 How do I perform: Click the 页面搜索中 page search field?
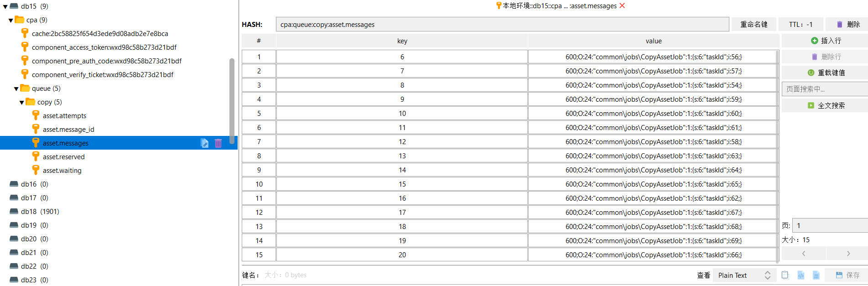click(825, 89)
